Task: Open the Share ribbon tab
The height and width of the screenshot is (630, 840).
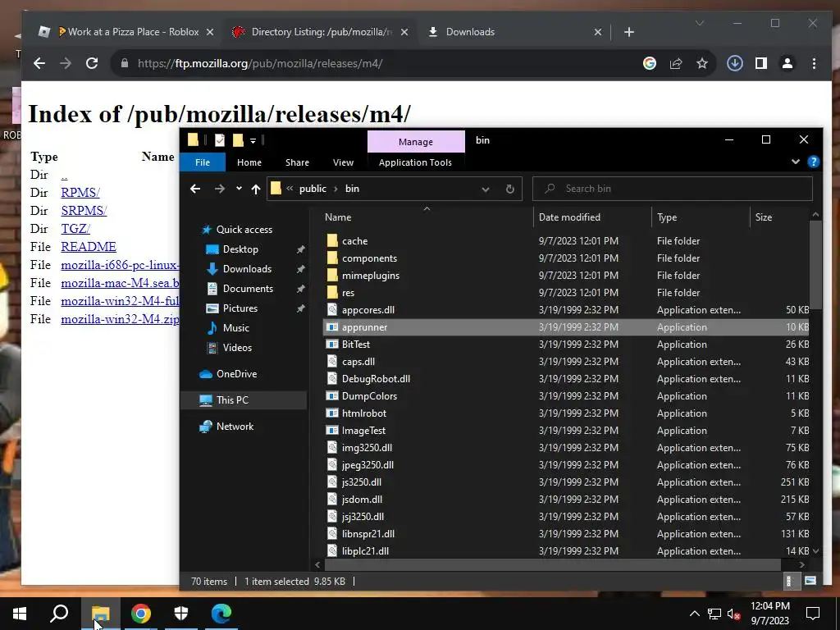Action: (297, 162)
